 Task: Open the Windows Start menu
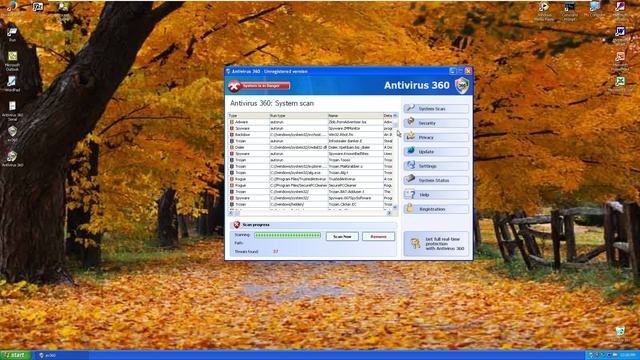16,355
